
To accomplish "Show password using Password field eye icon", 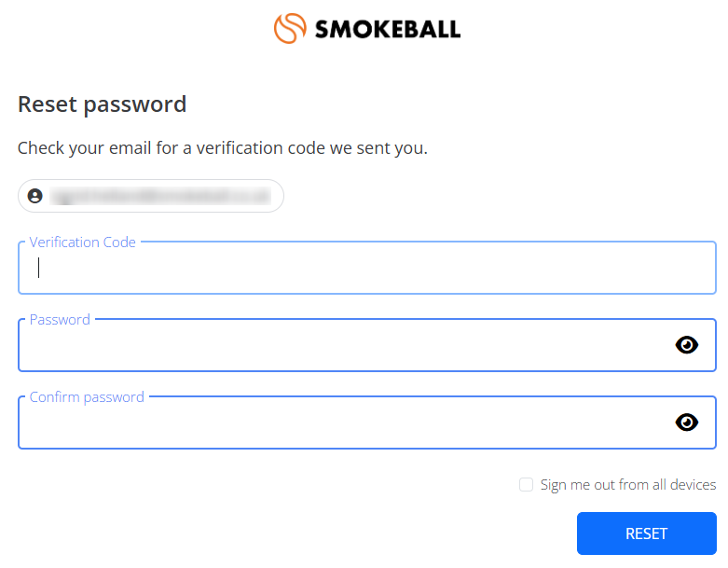I will [687, 345].
